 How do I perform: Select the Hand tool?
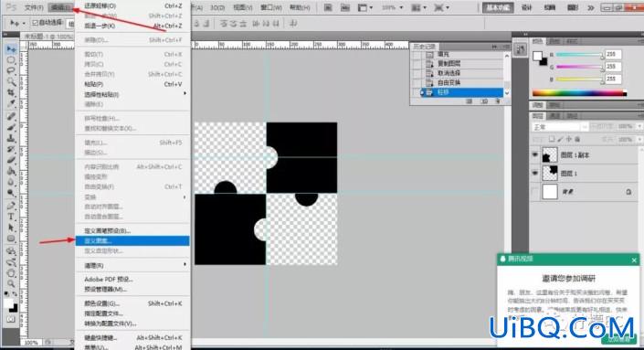(11, 272)
